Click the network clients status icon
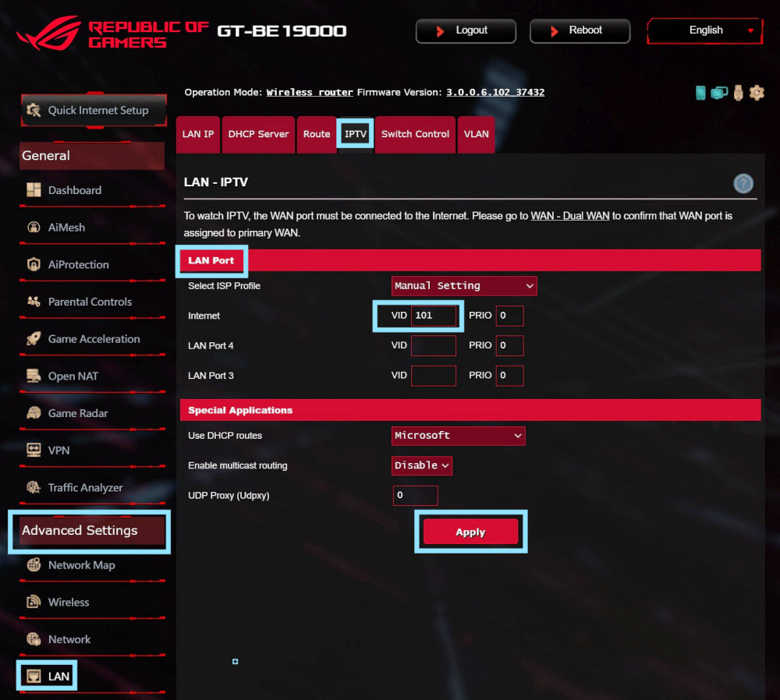 point(719,93)
